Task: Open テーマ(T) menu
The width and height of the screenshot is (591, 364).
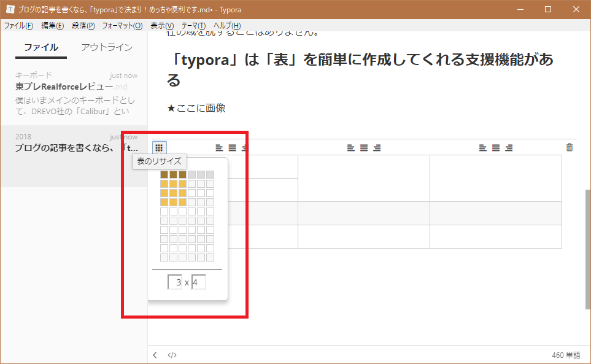Action: pos(193,26)
